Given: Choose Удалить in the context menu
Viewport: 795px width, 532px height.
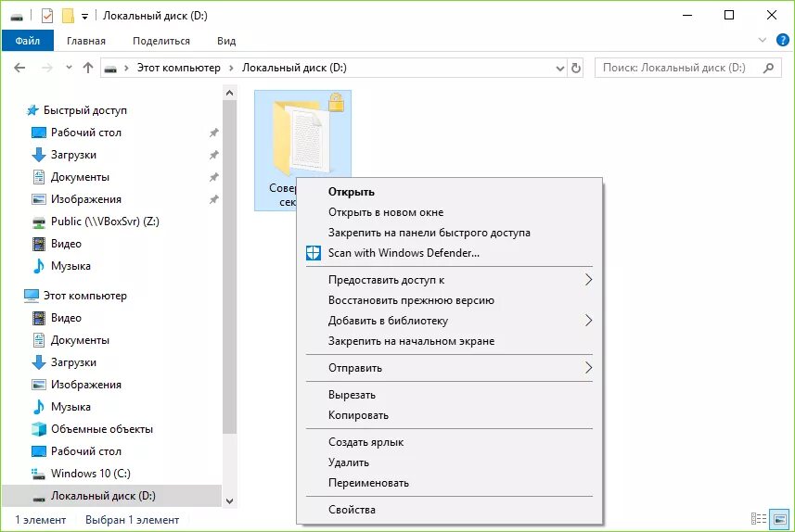Looking at the screenshot, I should [449, 462].
